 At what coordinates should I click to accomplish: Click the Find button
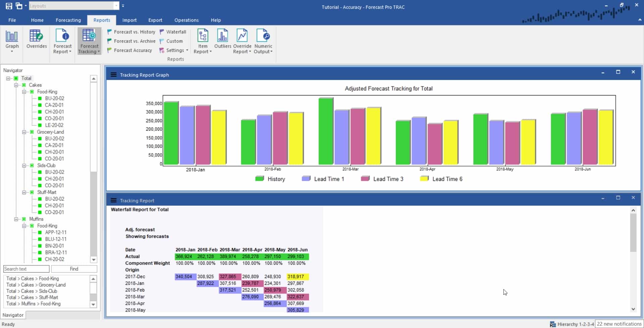[x=74, y=269]
